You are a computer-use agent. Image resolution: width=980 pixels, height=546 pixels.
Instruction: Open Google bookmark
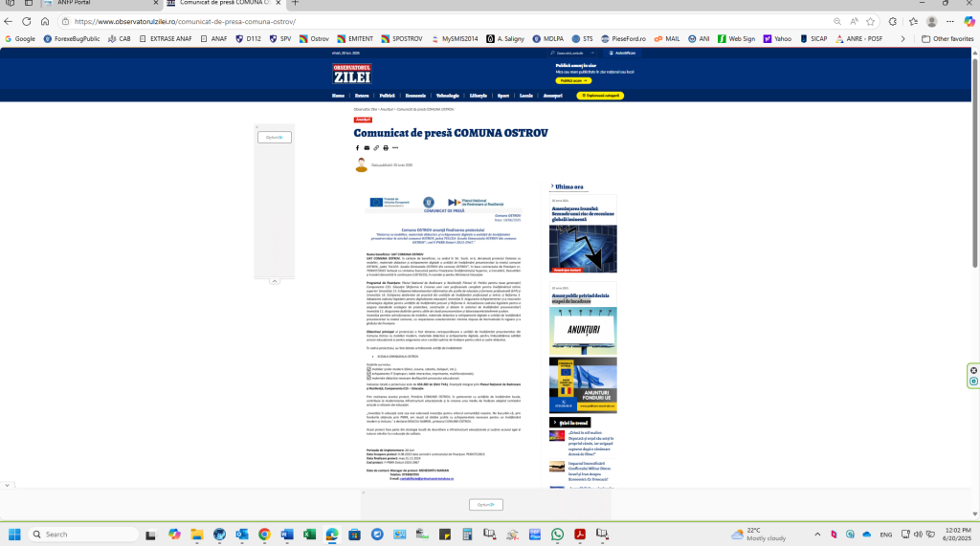point(19,39)
